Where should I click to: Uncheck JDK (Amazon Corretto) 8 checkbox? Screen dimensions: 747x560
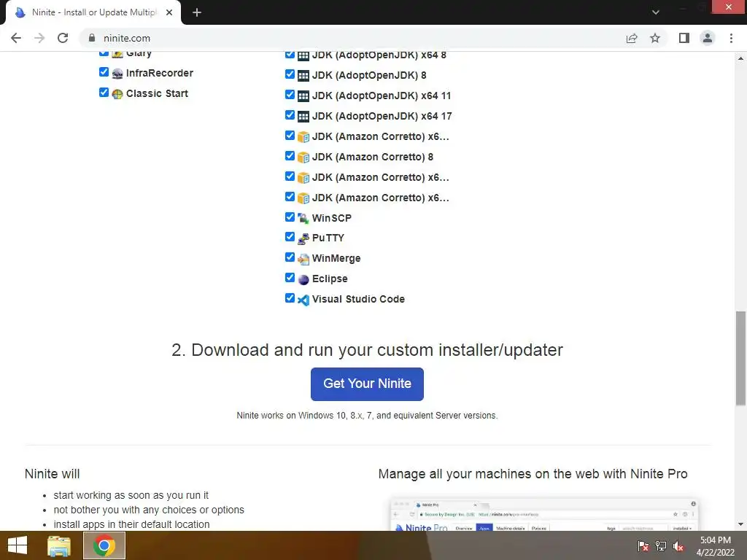point(290,156)
